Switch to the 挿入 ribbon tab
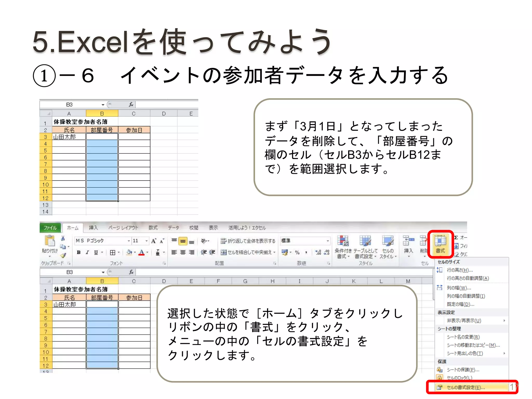The image size is (532, 399). pyautogui.click(x=94, y=228)
